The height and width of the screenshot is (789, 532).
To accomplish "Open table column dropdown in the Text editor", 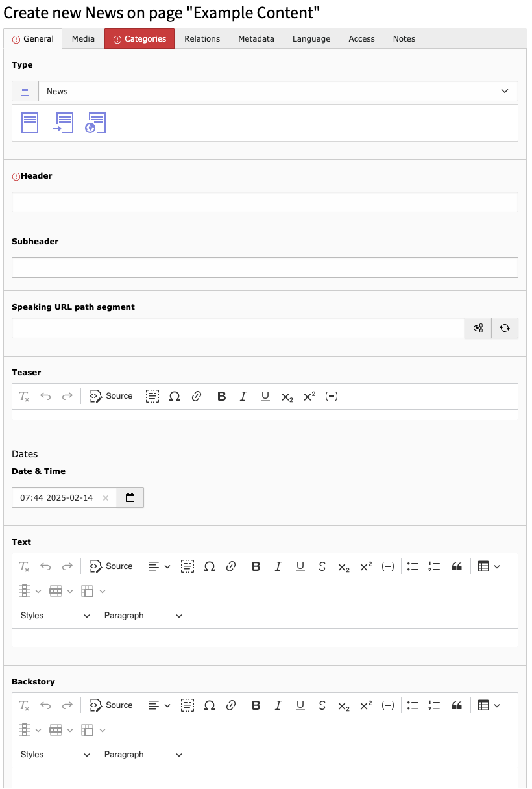I will (x=30, y=591).
